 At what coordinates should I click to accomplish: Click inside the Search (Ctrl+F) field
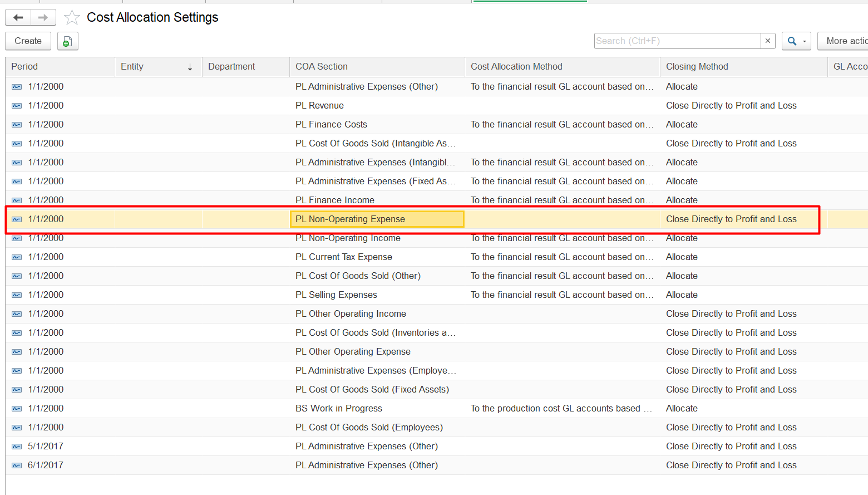click(677, 41)
